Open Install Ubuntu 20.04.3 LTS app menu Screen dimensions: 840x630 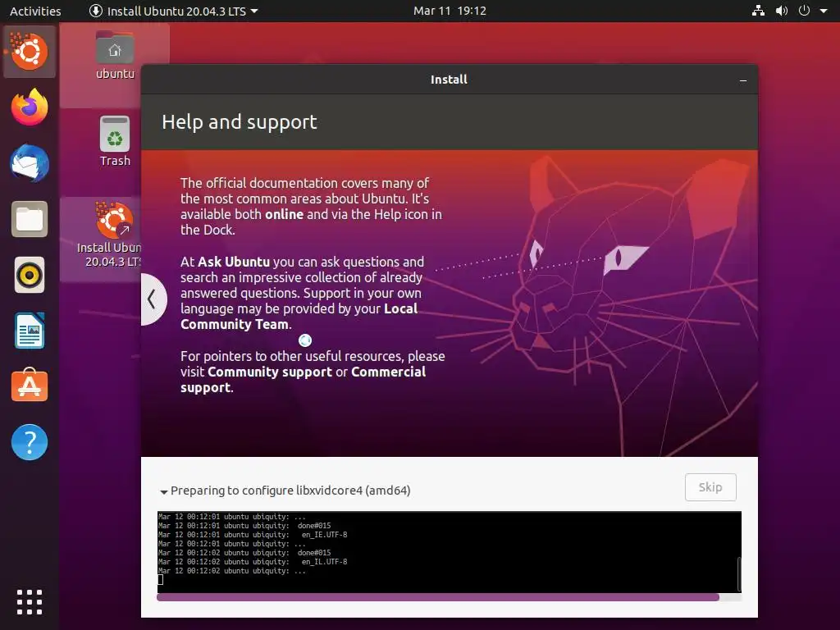pos(174,11)
